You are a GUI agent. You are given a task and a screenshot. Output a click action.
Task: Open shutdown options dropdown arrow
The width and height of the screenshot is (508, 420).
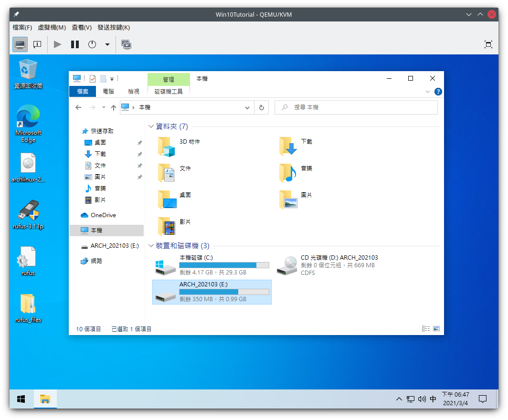[x=107, y=44]
